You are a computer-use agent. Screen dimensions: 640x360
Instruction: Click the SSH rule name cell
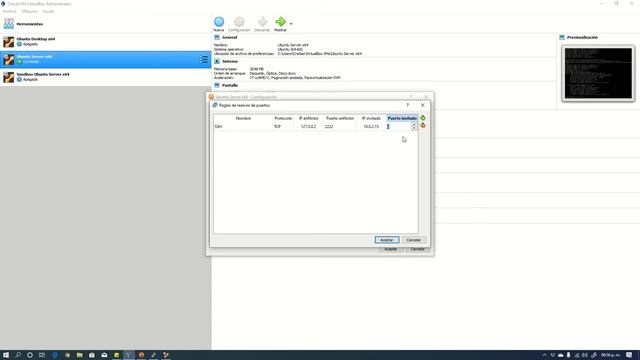point(243,127)
